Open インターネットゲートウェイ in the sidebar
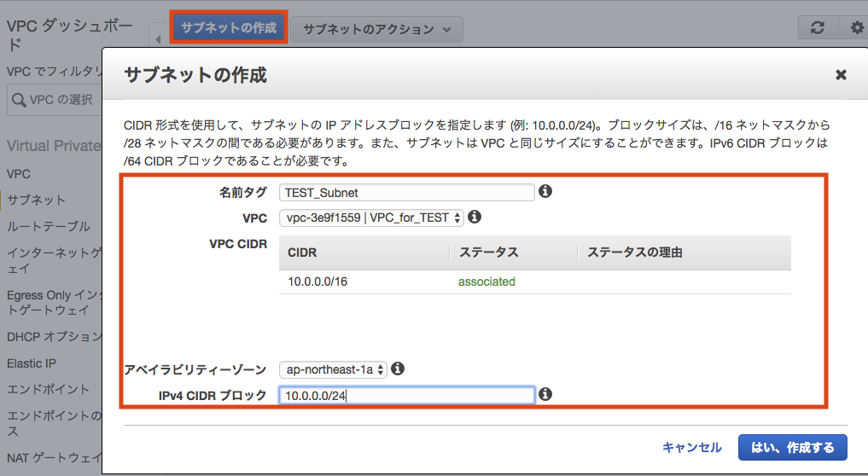The width and height of the screenshot is (868, 476). click(55, 260)
